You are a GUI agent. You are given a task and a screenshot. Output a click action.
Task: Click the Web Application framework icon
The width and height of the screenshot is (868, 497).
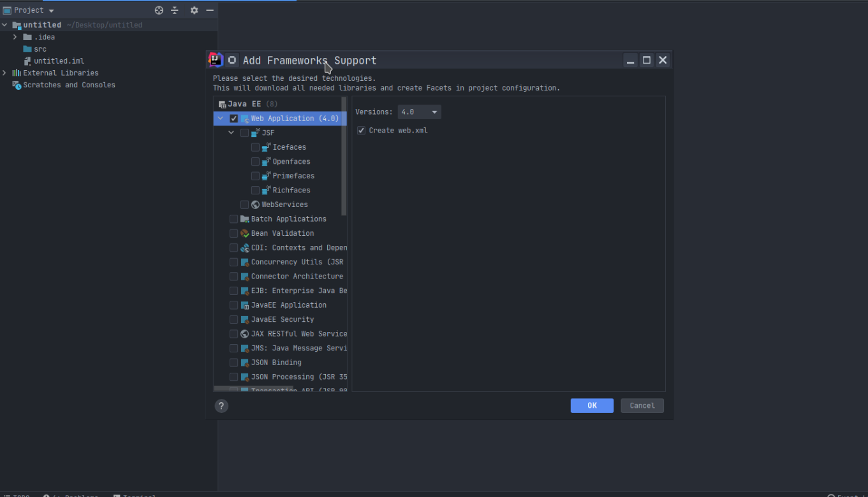245,119
